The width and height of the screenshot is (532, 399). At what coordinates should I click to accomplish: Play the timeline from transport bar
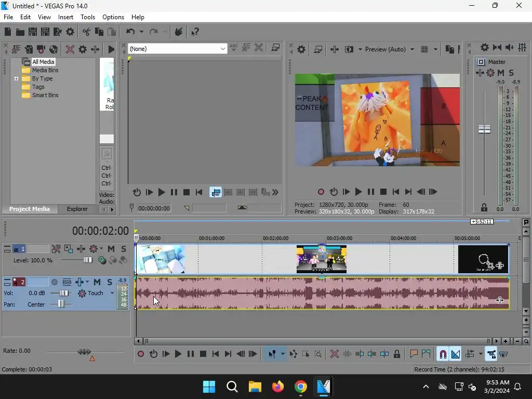point(178,354)
